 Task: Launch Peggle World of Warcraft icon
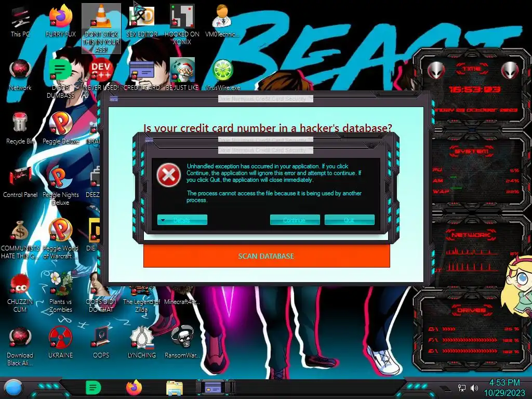(x=60, y=239)
